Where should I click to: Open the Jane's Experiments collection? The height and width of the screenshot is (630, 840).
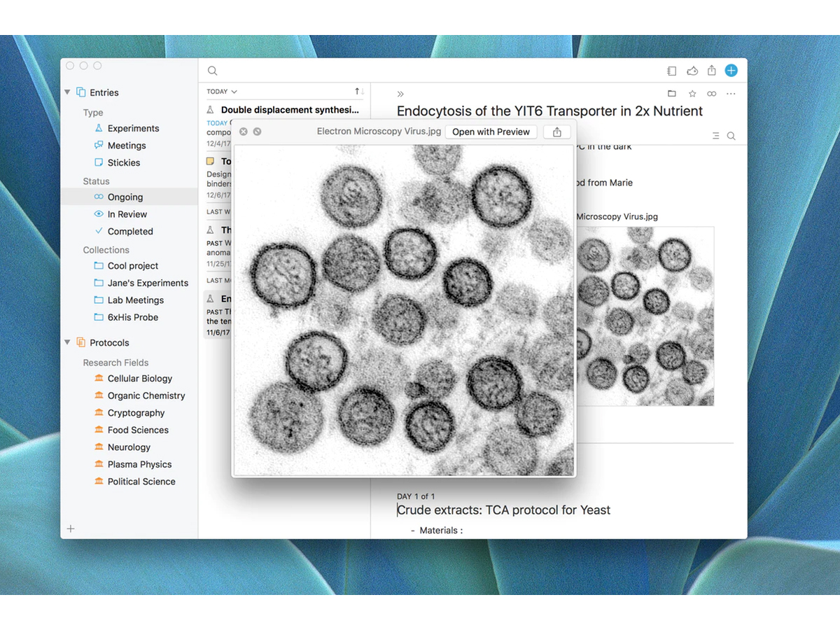pos(148,283)
